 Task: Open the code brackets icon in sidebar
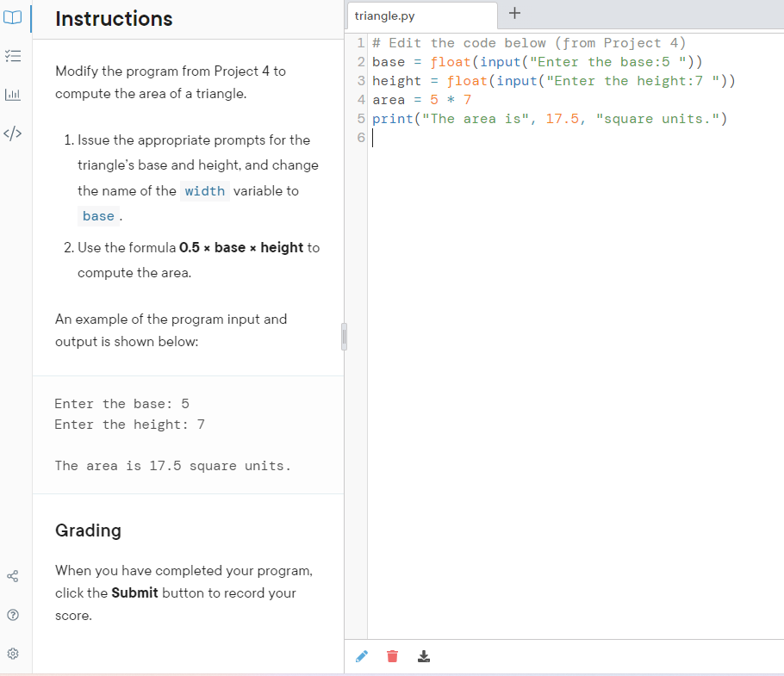13,133
